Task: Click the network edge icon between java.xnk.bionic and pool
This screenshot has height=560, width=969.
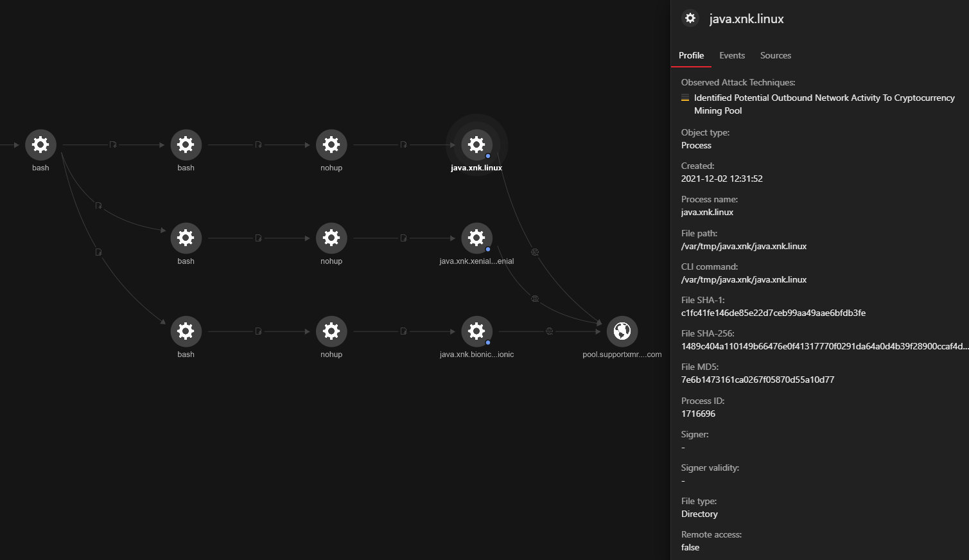Action: 549,331
